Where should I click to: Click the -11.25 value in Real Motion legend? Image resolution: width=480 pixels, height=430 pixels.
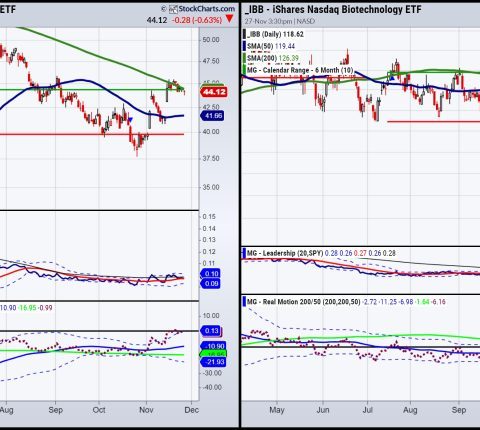[387, 302]
